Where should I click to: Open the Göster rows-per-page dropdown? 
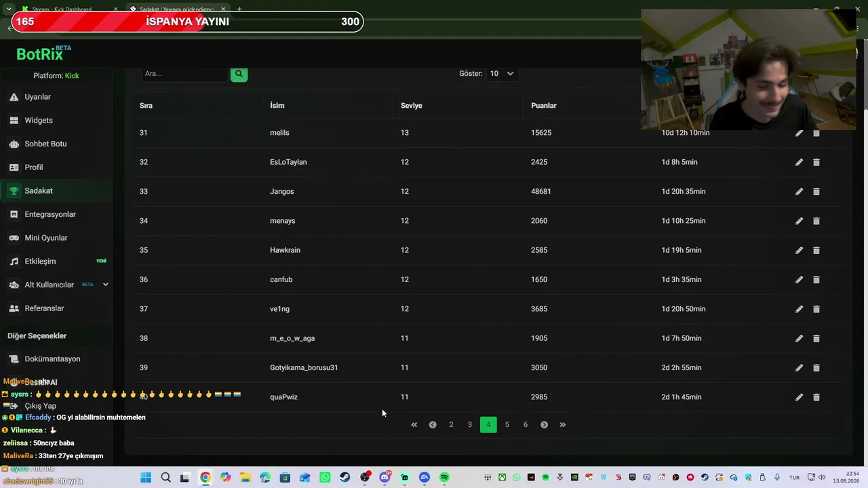[x=502, y=74]
